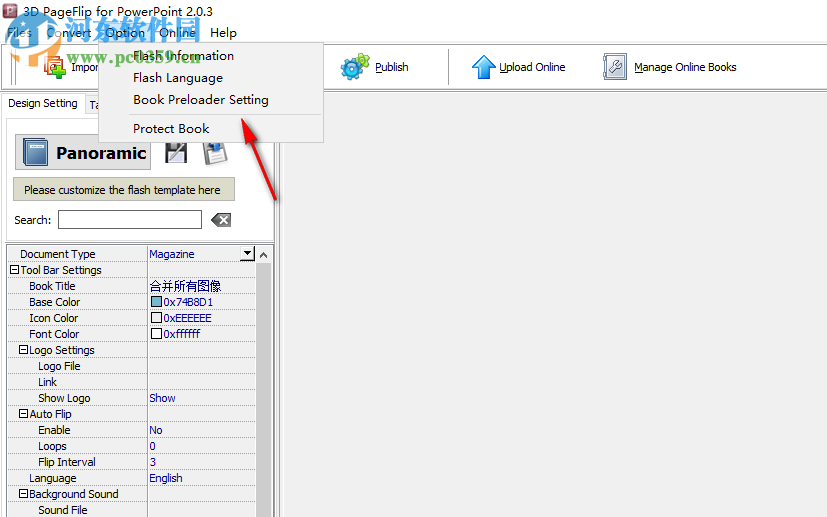Screen dimensions: 827x517
Task: Click the Icon Color row label
Action: click(53, 318)
